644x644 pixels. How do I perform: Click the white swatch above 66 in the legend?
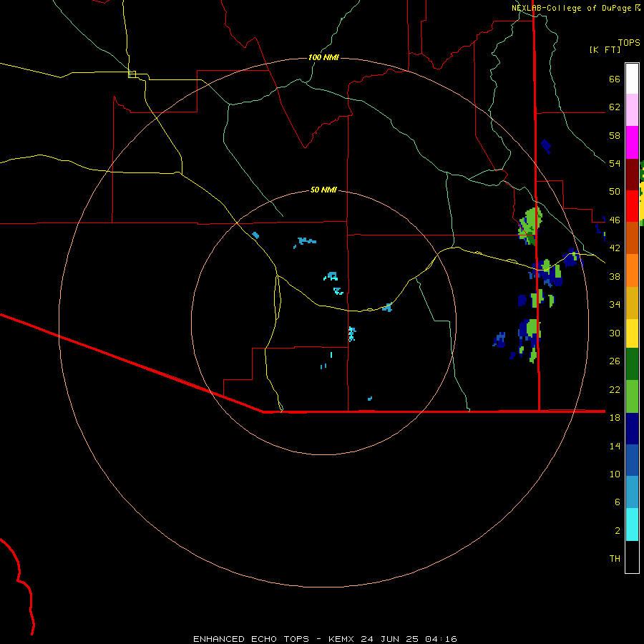632,79
